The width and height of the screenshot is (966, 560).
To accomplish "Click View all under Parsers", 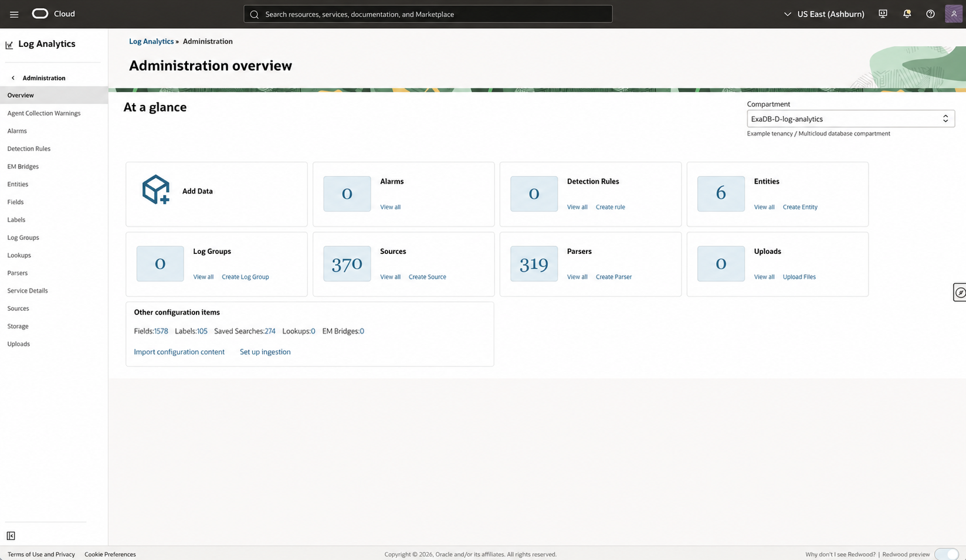I will coord(577,277).
